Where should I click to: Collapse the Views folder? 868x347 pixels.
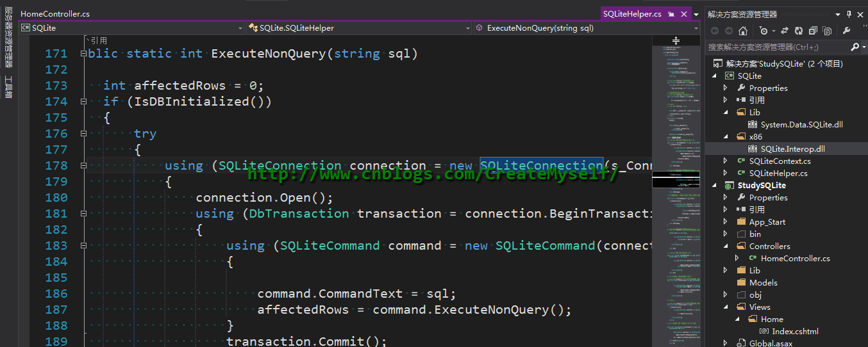[726, 307]
